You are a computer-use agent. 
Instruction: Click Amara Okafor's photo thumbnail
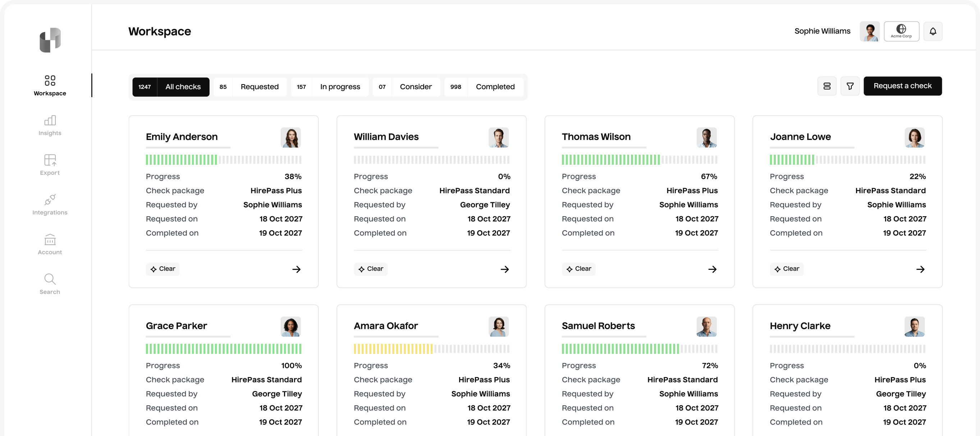[x=499, y=327]
